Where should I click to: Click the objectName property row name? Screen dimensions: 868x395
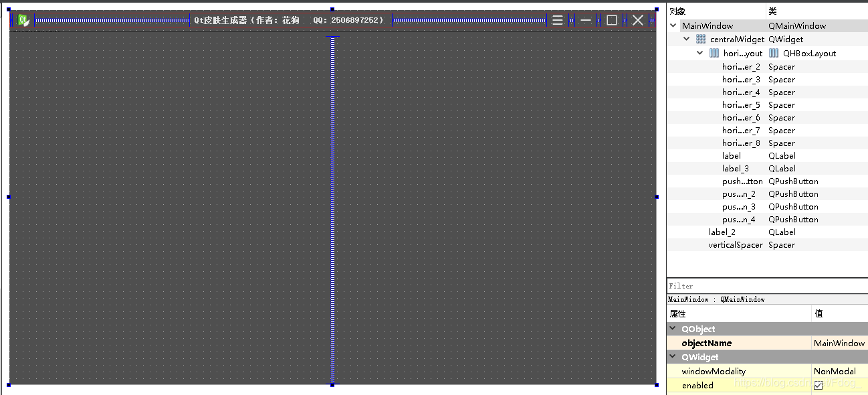[x=706, y=343]
